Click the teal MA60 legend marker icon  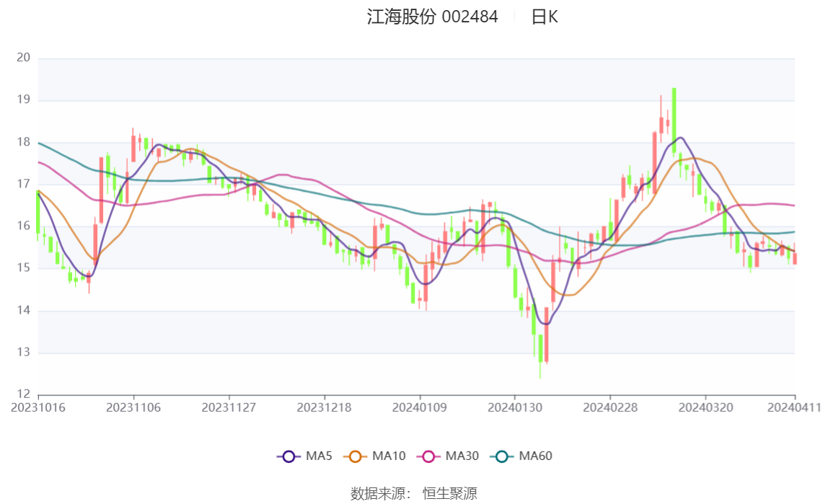point(502,456)
